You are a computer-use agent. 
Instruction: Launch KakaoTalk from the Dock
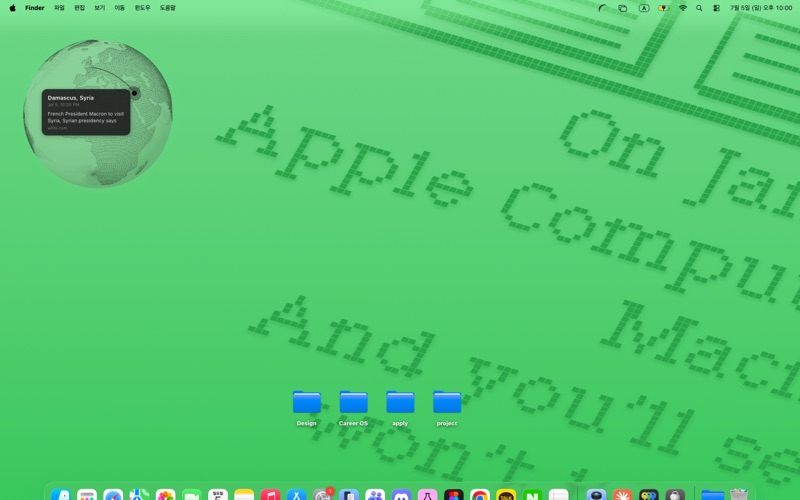(506, 496)
